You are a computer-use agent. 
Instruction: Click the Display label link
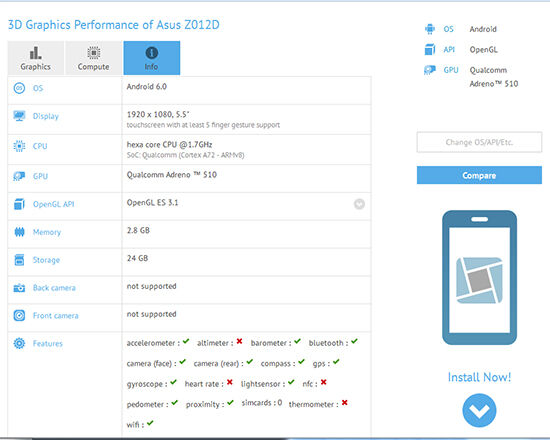(46, 116)
